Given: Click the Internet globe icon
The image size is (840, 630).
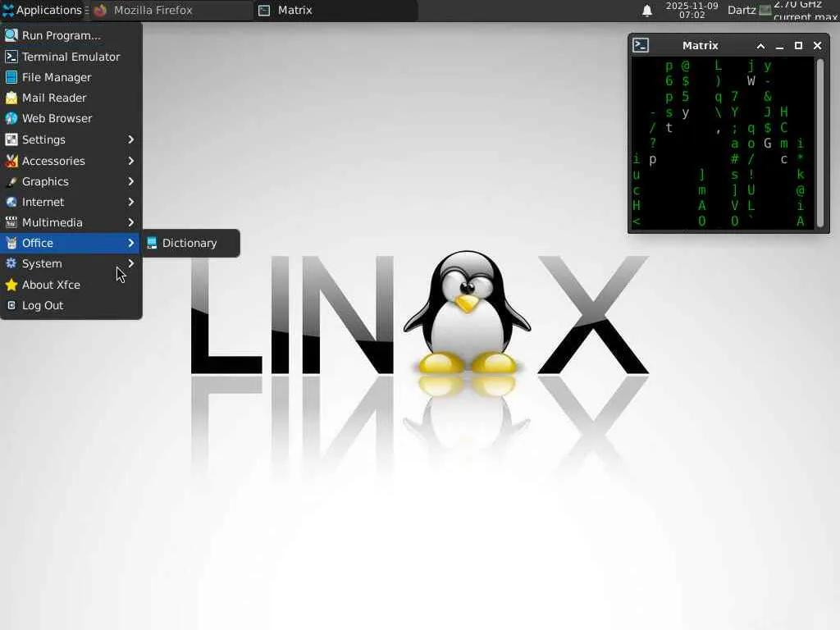Looking at the screenshot, I should pyautogui.click(x=11, y=202).
